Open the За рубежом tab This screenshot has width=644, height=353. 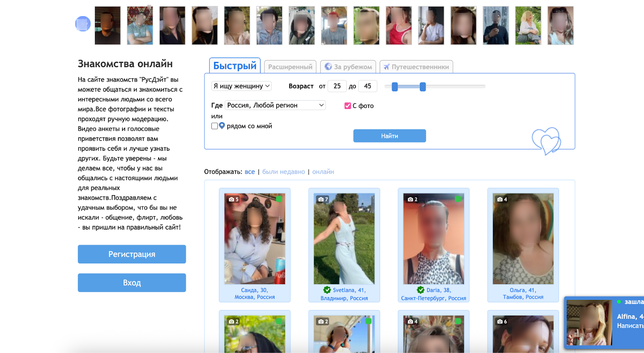coord(348,67)
